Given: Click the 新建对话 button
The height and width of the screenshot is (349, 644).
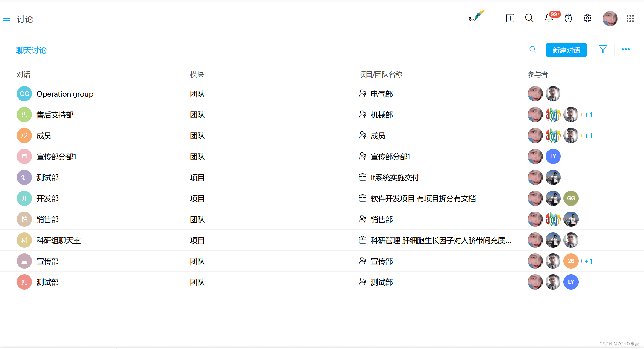Looking at the screenshot, I should (566, 50).
